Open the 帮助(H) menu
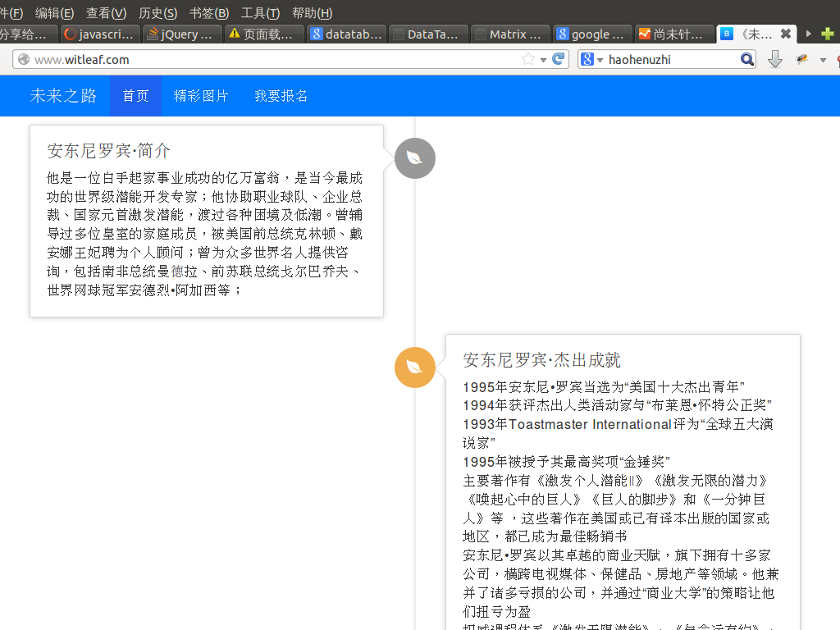This screenshot has width=840, height=630. click(x=313, y=13)
